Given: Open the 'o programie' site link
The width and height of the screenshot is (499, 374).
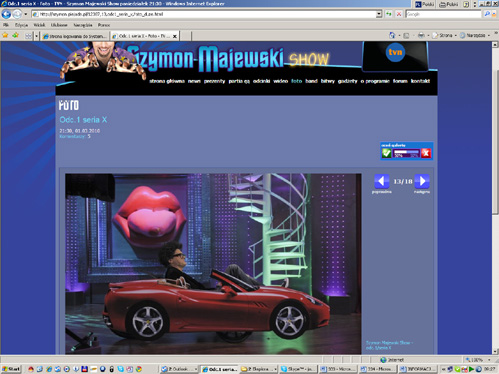Looking at the screenshot, I should [x=375, y=81].
